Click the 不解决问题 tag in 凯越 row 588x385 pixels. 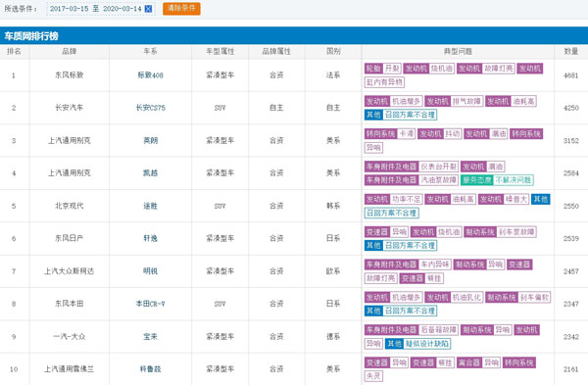pos(513,180)
